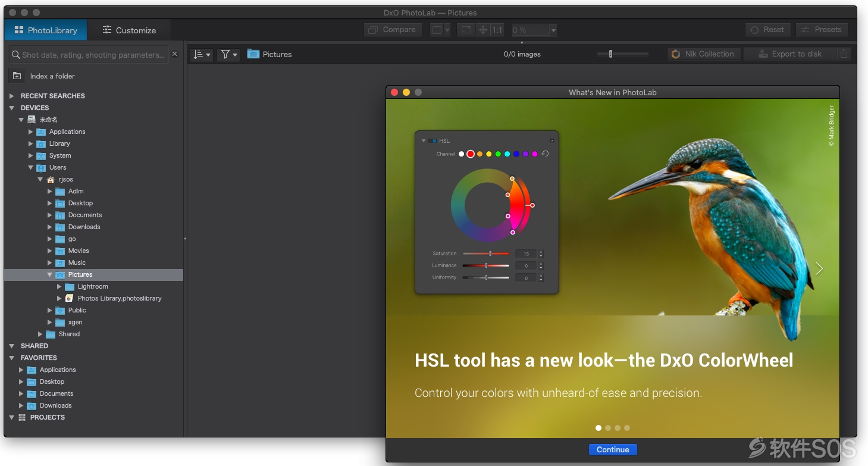This screenshot has width=868, height=466.
Task: Expand the RECENT SEARCHES section
Action: pyautogui.click(x=12, y=96)
